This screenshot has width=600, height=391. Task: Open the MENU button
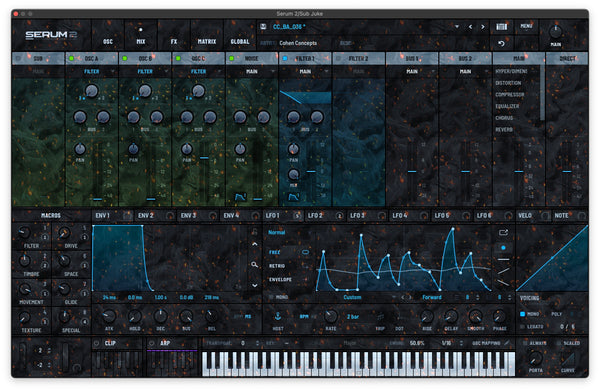click(526, 26)
